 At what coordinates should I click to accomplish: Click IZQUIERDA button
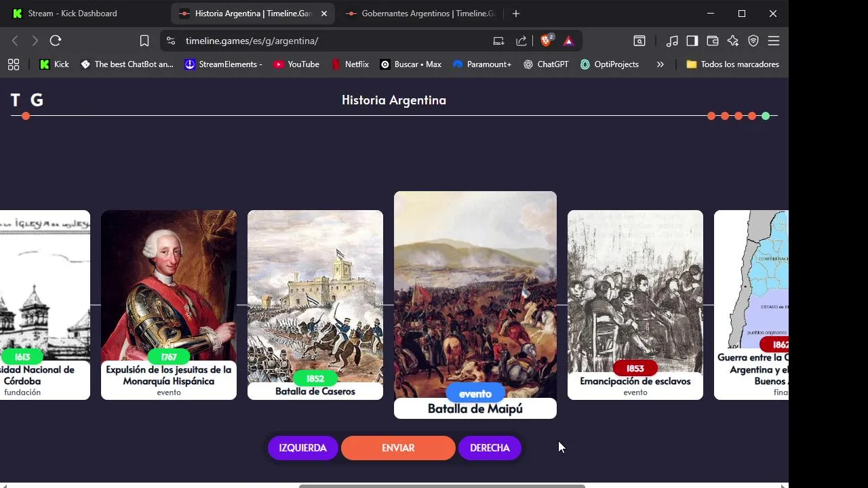coord(303,448)
